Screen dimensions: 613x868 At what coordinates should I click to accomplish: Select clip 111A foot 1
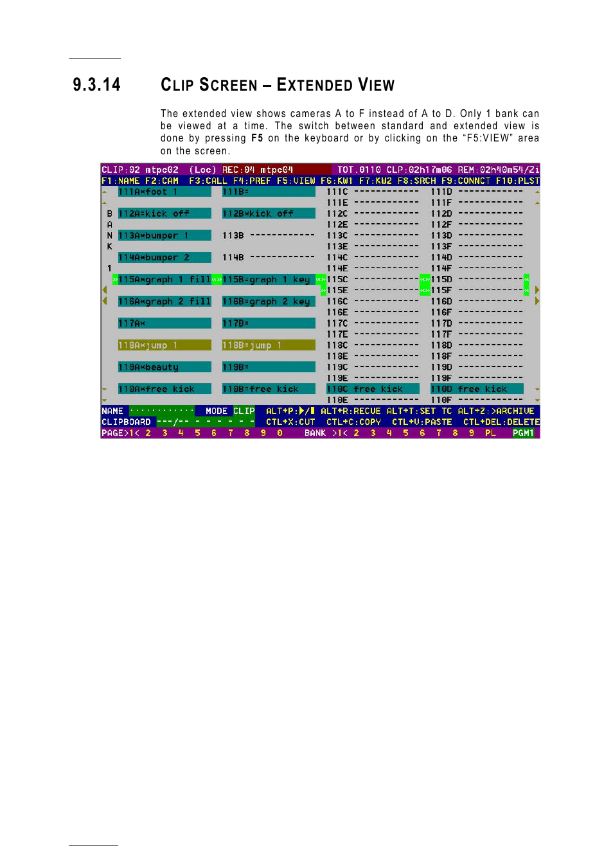(x=164, y=192)
